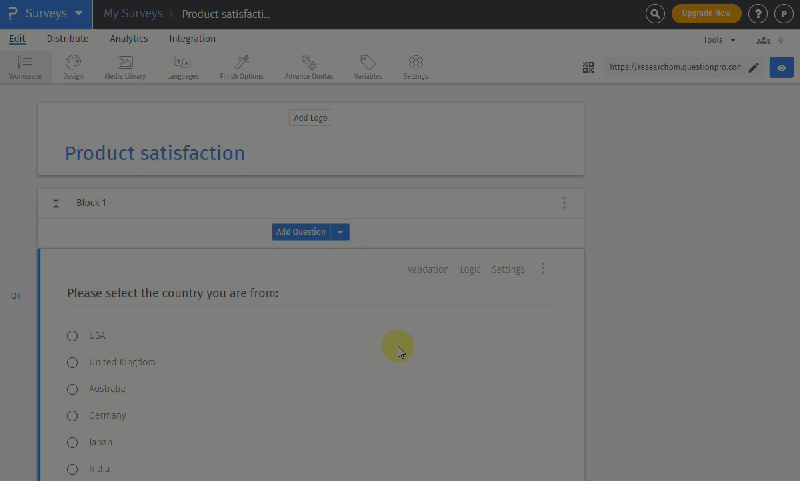The image size is (800, 481).
Task: Open the Tools dropdown
Action: (x=719, y=40)
